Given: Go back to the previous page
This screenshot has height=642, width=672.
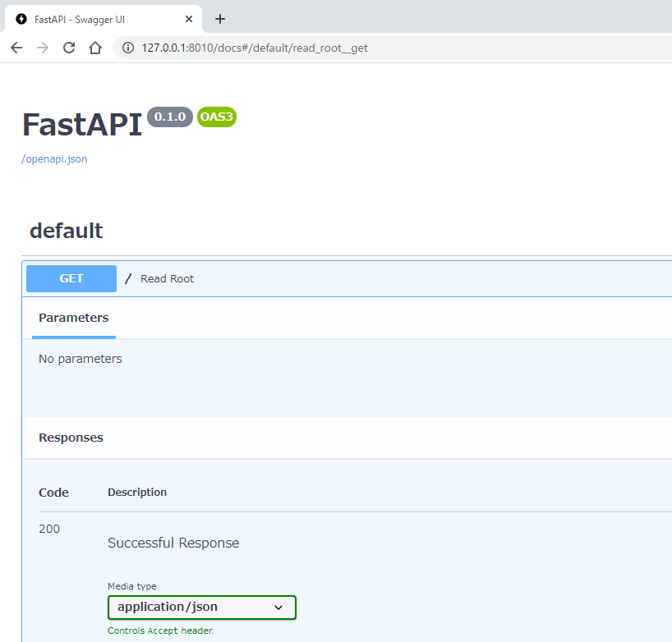Looking at the screenshot, I should (16, 48).
